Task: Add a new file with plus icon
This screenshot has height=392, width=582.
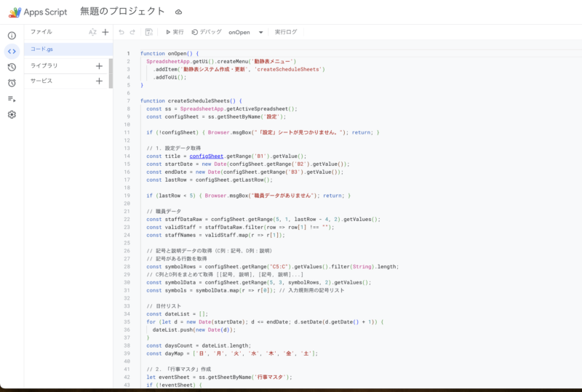Action: point(105,32)
